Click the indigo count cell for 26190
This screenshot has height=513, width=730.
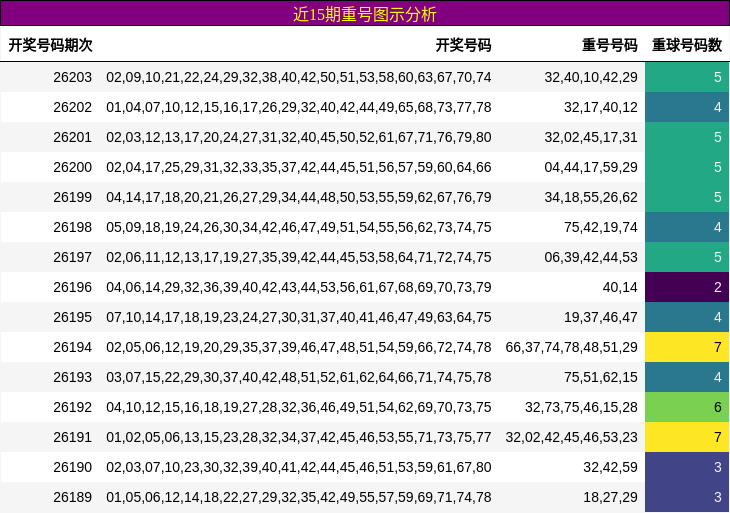(x=687, y=467)
